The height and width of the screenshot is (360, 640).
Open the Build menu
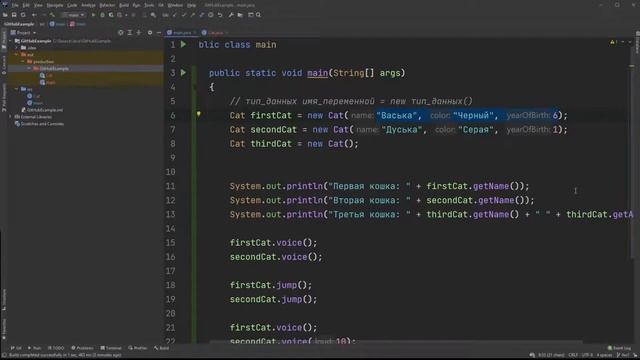tap(124, 5)
